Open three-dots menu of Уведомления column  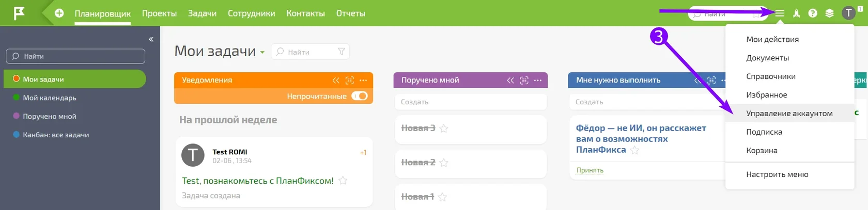[363, 80]
